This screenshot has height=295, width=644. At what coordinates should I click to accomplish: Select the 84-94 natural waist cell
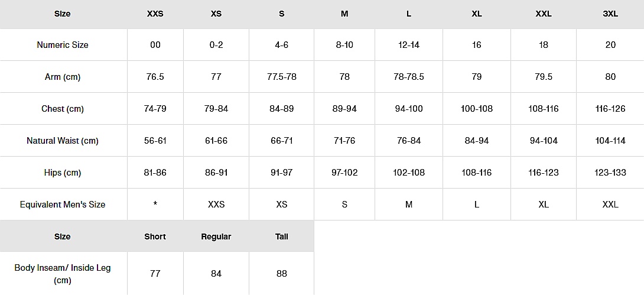pyautogui.click(x=477, y=141)
